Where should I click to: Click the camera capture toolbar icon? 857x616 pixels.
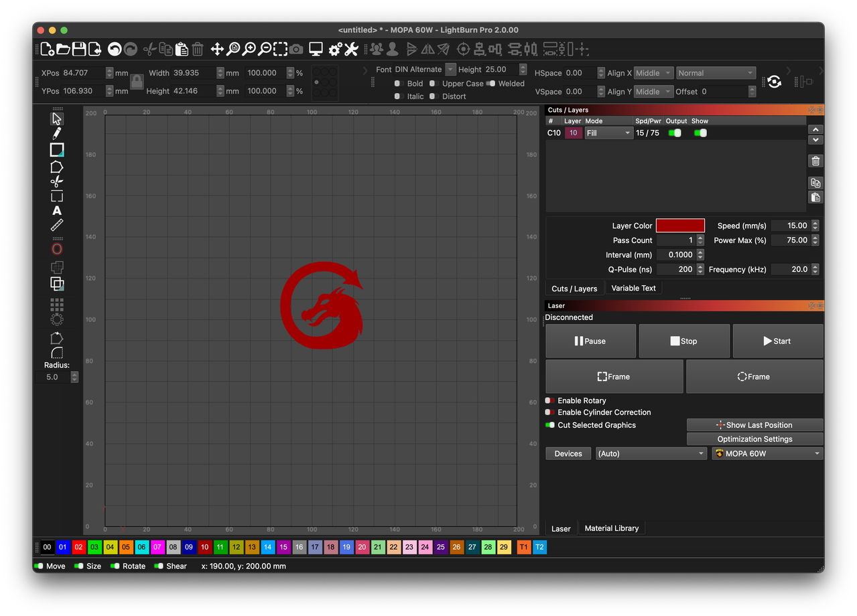[x=296, y=49]
